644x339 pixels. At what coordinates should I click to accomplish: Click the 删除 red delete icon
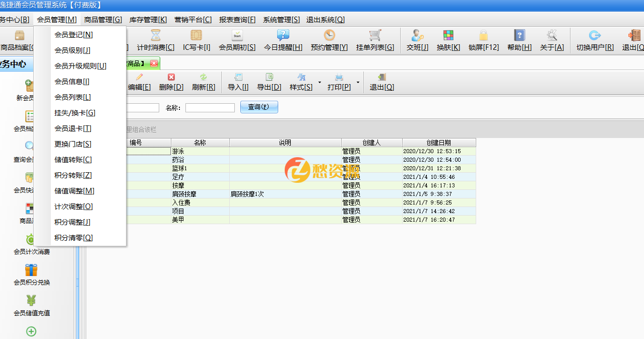coord(171,78)
